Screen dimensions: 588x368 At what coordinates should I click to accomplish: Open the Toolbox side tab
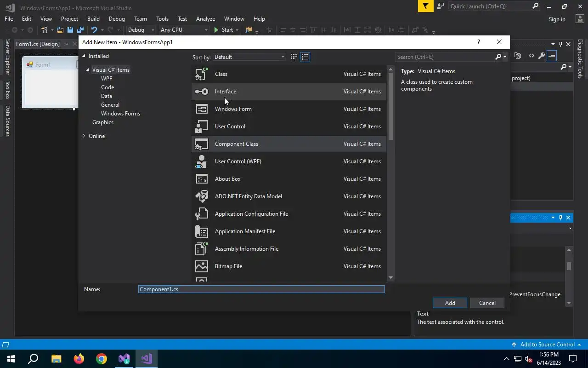[x=7, y=90]
